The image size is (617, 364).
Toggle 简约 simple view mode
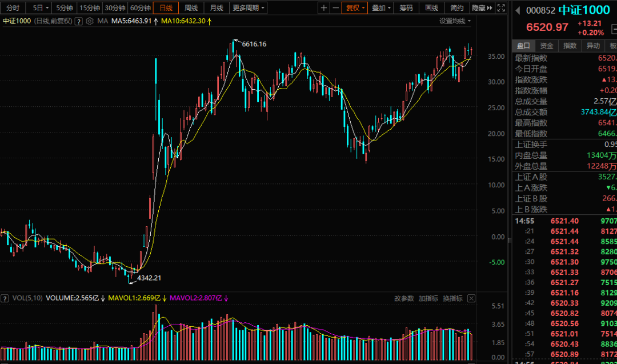[457, 8]
